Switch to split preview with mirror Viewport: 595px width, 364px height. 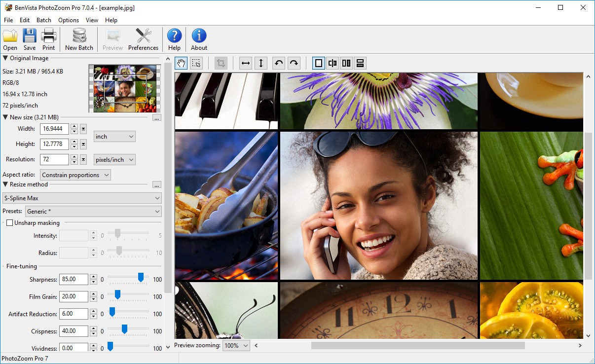tap(333, 63)
